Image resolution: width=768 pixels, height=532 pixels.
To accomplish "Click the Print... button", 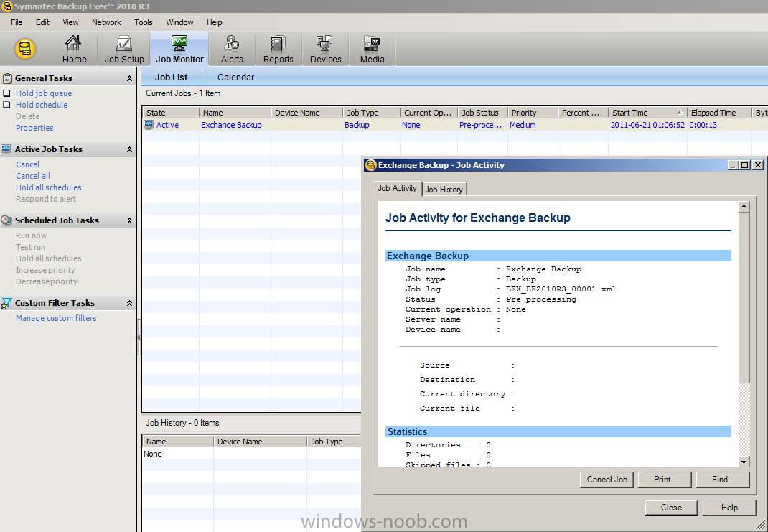I will [665, 480].
